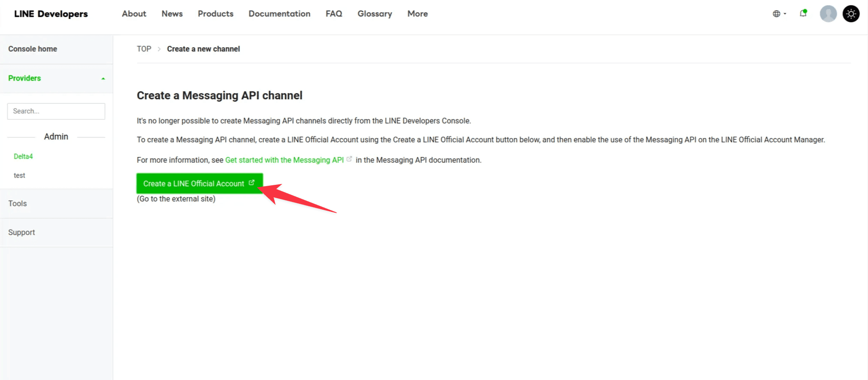Image resolution: width=868 pixels, height=380 pixels.
Task: Open Support in the sidebar
Action: (x=21, y=232)
